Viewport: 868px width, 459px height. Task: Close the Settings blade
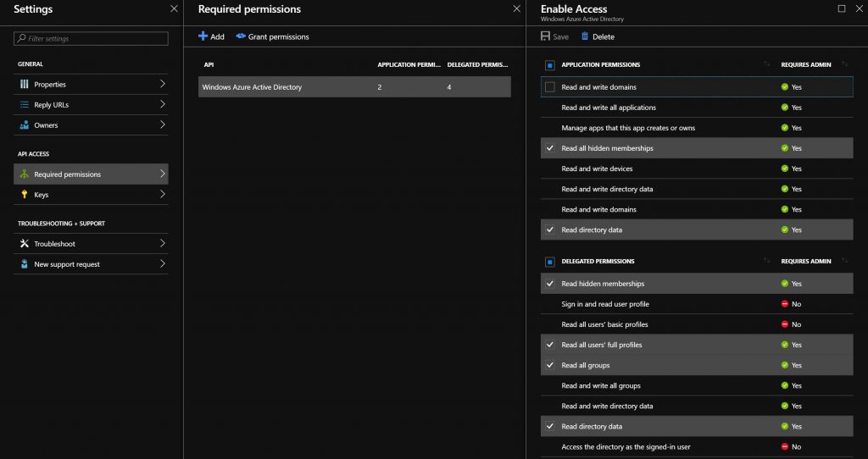pyautogui.click(x=174, y=8)
